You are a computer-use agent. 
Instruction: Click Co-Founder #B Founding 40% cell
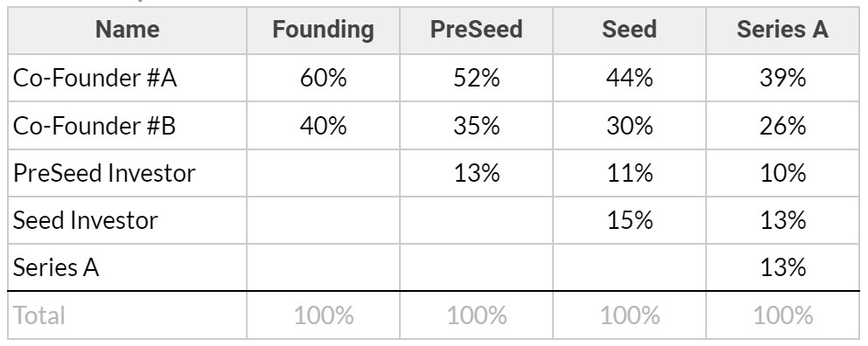pyautogui.click(x=323, y=126)
